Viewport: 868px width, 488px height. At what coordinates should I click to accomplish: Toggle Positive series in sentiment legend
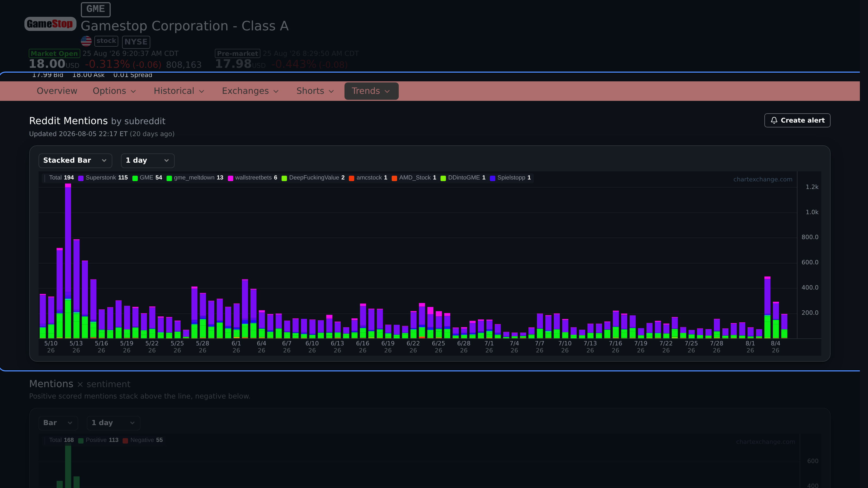tap(98, 440)
